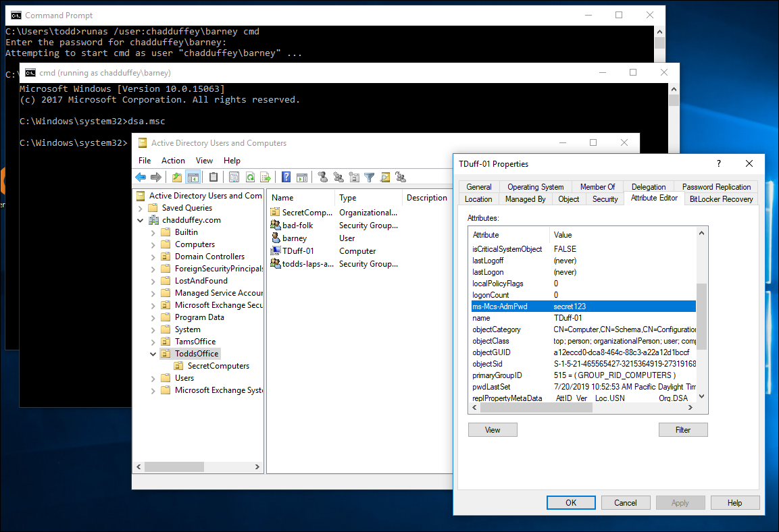Open Help via blue question mark icon
Screen dimensions: 779x532
coord(286,177)
